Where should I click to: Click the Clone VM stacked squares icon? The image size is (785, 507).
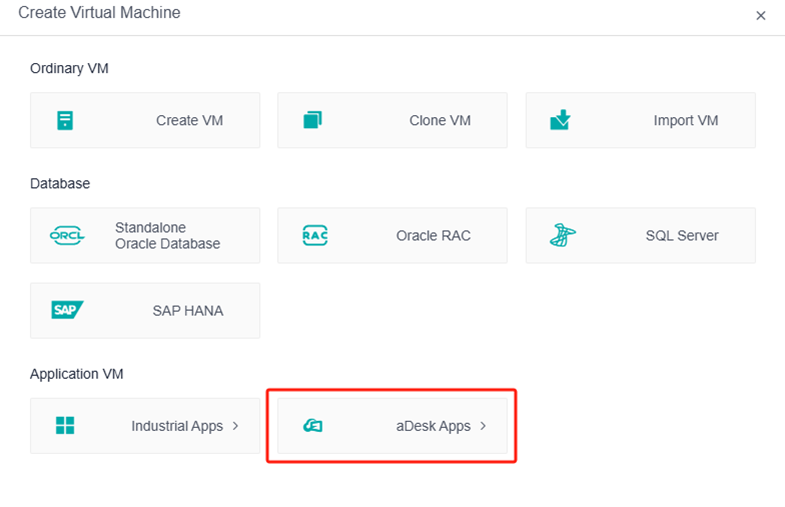[313, 121]
